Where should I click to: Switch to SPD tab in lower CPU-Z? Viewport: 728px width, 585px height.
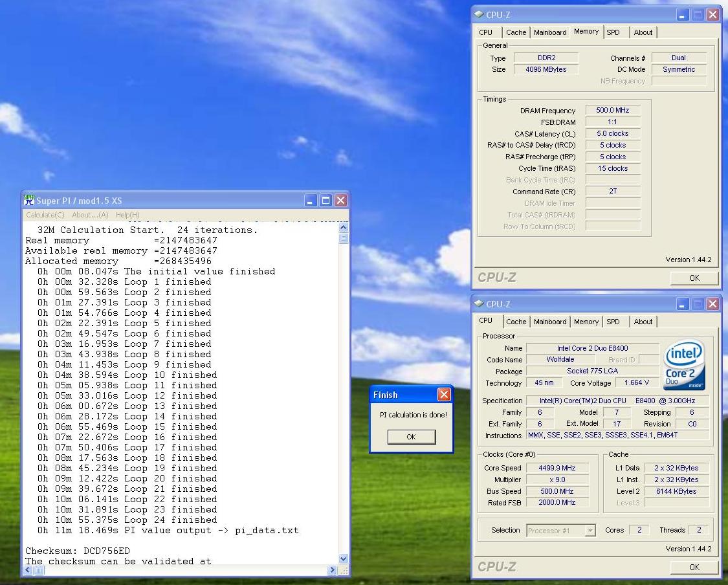[613, 322]
